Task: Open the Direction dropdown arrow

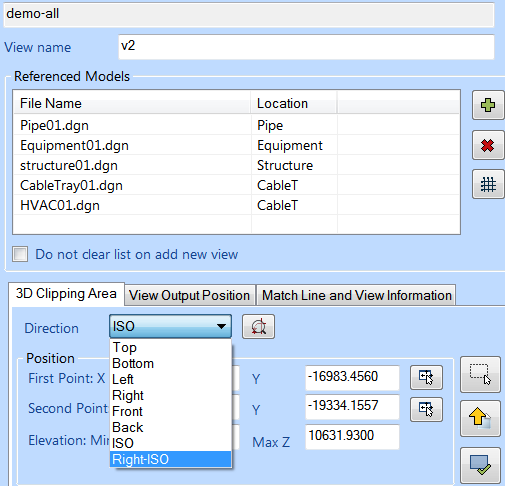Action: [221, 326]
